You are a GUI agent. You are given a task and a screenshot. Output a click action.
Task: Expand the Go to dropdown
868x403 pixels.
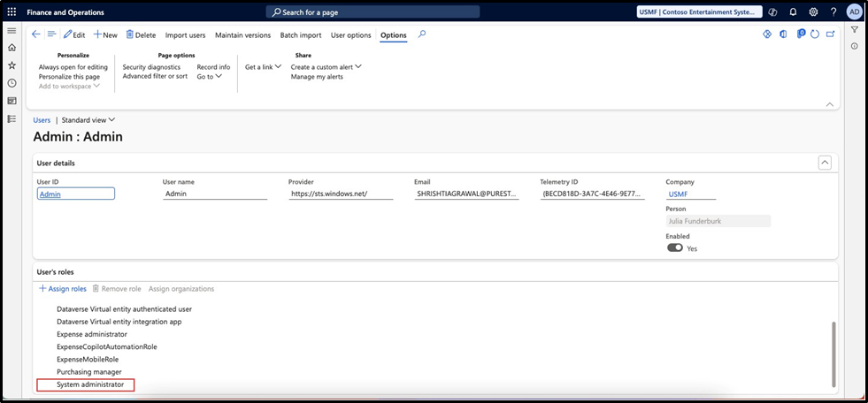(209, 77)
